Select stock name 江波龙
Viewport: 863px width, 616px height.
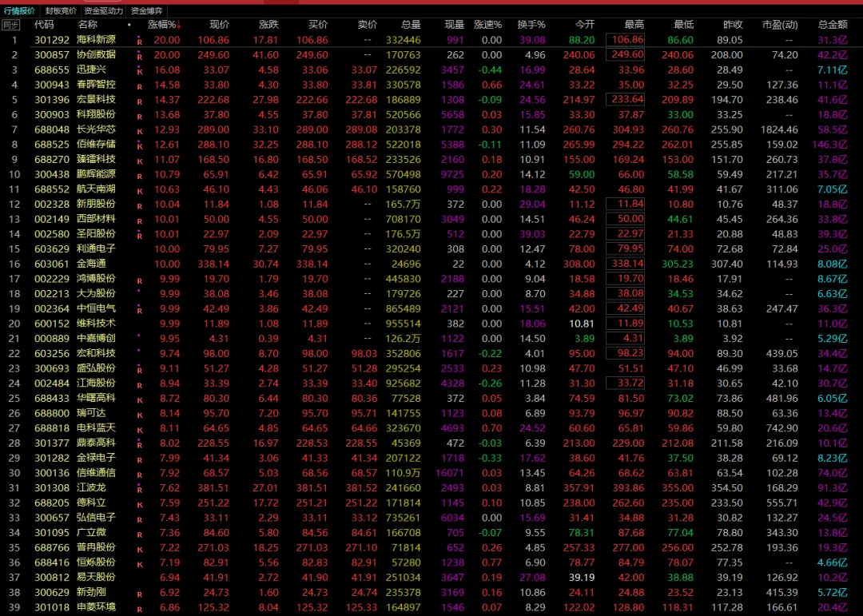click(91, 487)
